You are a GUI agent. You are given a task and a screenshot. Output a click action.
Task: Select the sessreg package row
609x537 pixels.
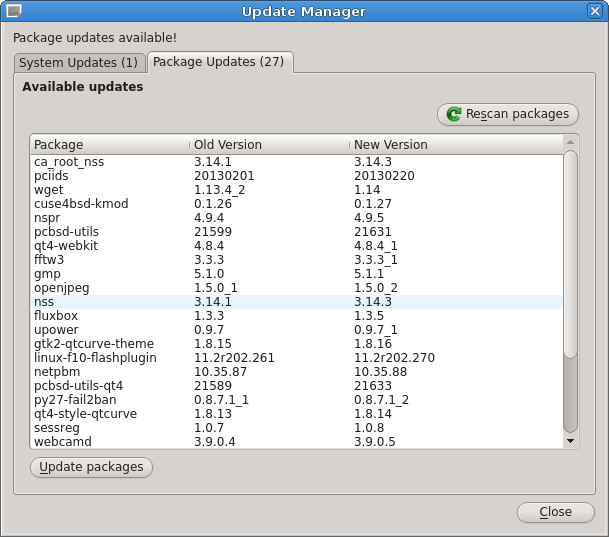(296, 428)
